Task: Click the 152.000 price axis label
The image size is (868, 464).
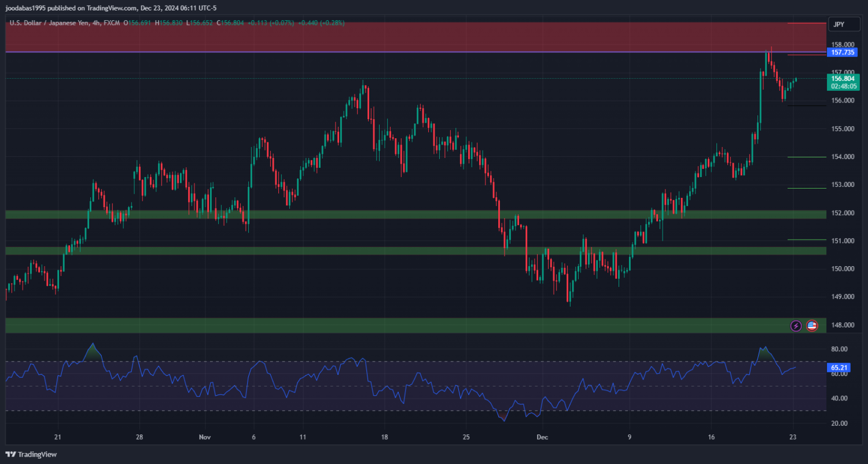Action: point(843,213)
